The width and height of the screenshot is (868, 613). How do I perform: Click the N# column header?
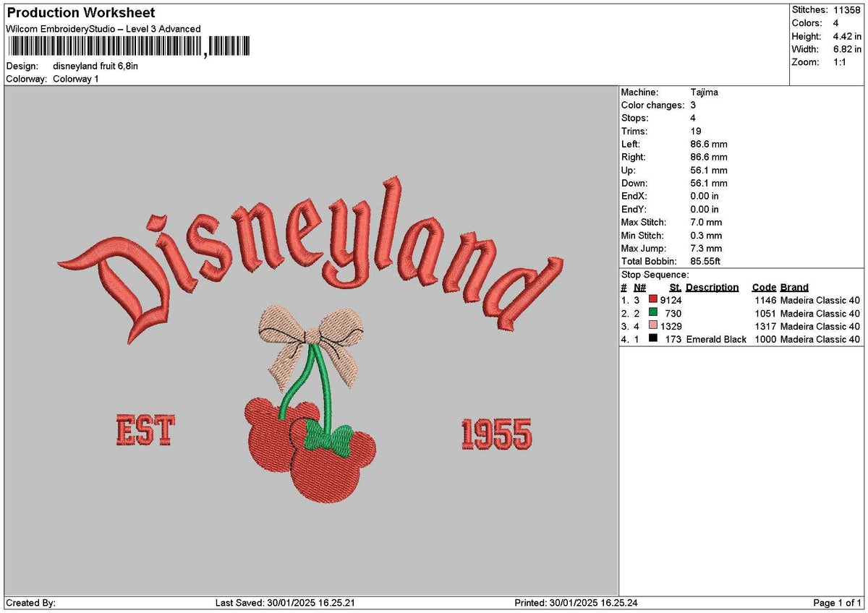click(639, 288)
